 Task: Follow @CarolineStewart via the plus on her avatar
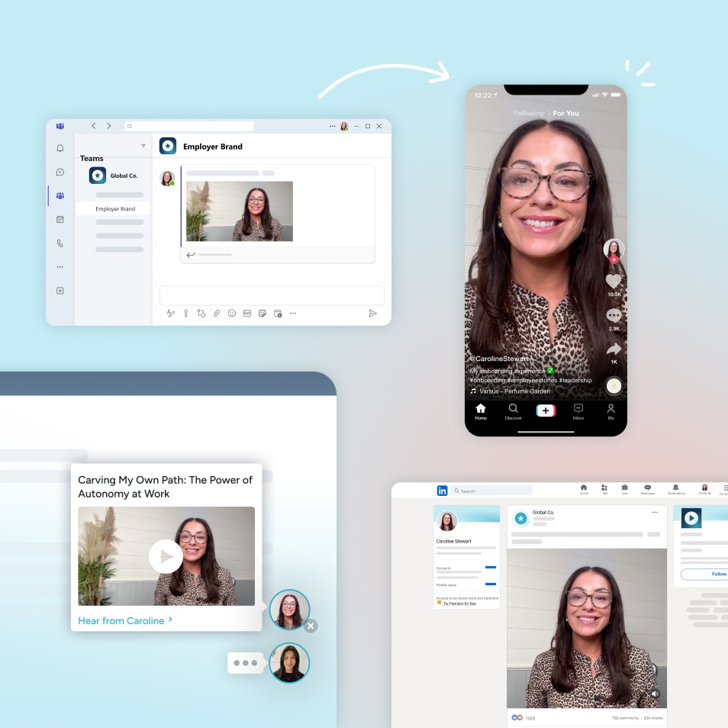point(614,259)
